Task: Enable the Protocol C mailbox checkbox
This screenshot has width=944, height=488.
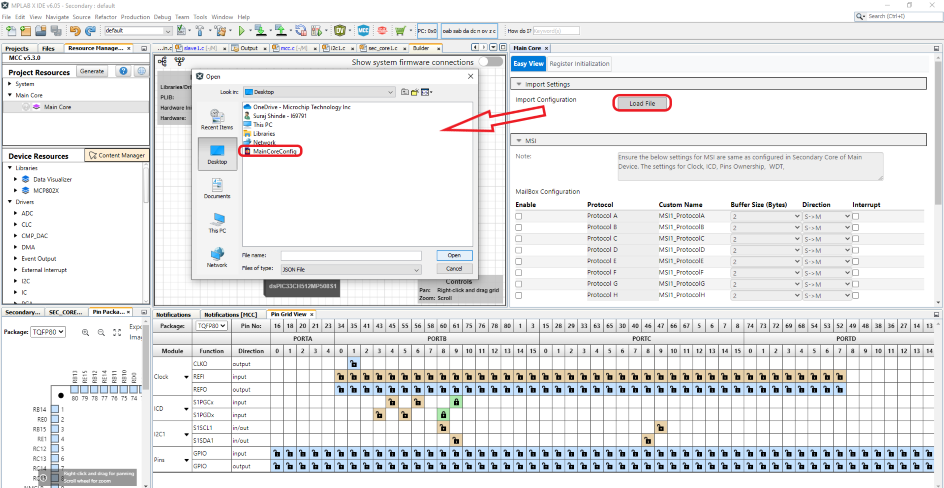Action: click(x=518, y=239)
